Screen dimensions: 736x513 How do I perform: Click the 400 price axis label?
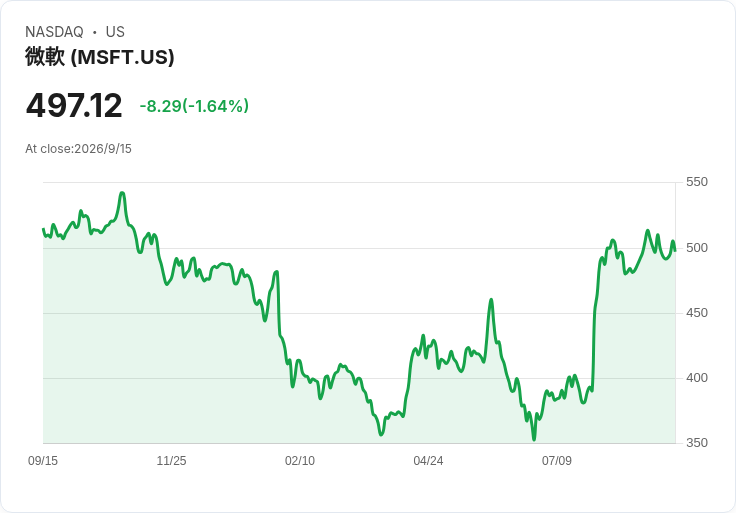pos(697,378)
